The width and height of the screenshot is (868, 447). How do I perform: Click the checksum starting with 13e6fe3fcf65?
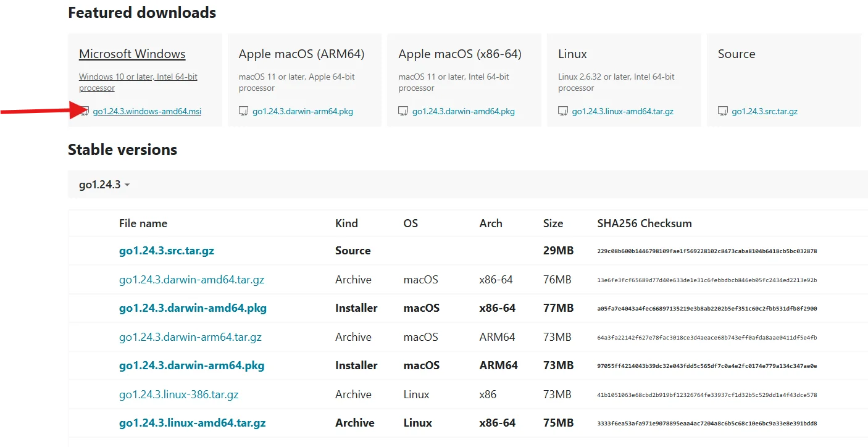pyautogui.click(x=707, y=280)
